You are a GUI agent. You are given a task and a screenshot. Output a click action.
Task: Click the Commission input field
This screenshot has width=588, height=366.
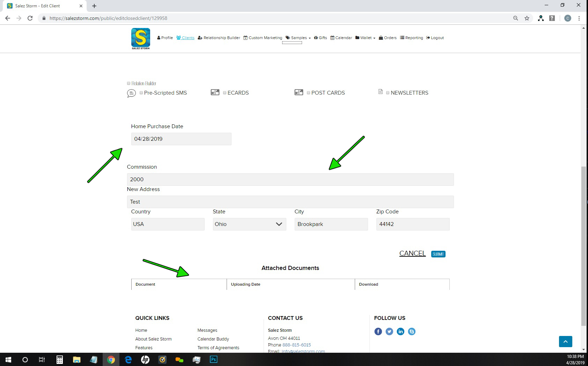pos(290,180)
